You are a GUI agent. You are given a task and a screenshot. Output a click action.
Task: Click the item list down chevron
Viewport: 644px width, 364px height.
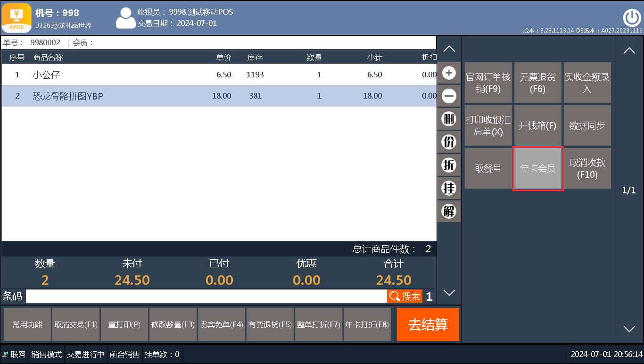click(x=449, y=293)
